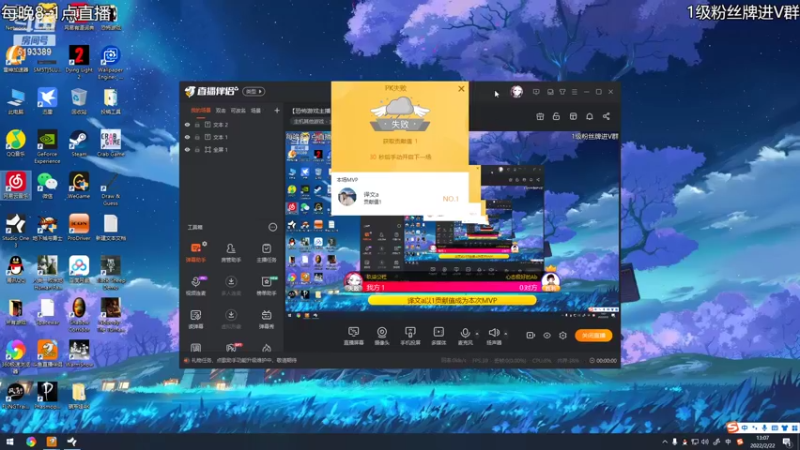
Task: Select the 文本 2 source row
Action: pos(231,124)
